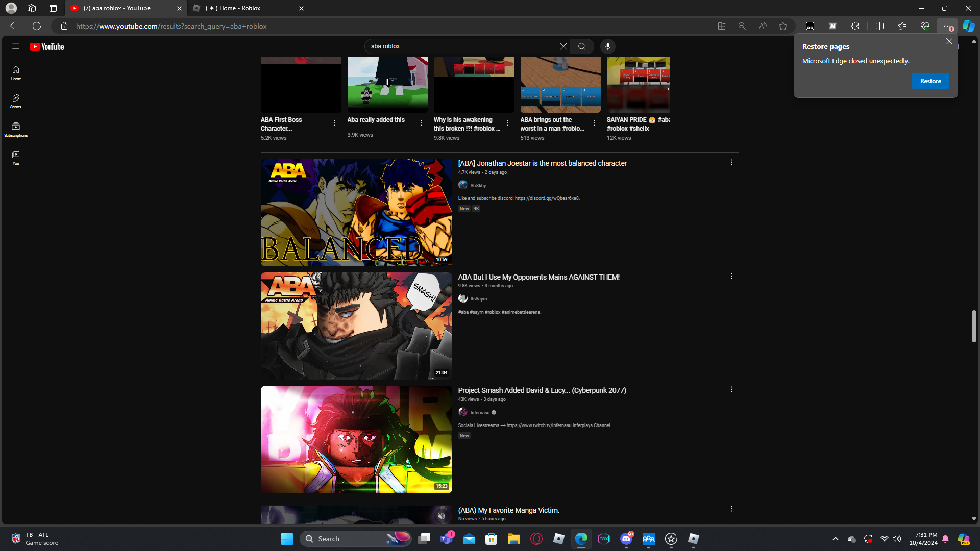
Task: Open options for 'ABA First Boss Character' short
Action: (334, 123)
